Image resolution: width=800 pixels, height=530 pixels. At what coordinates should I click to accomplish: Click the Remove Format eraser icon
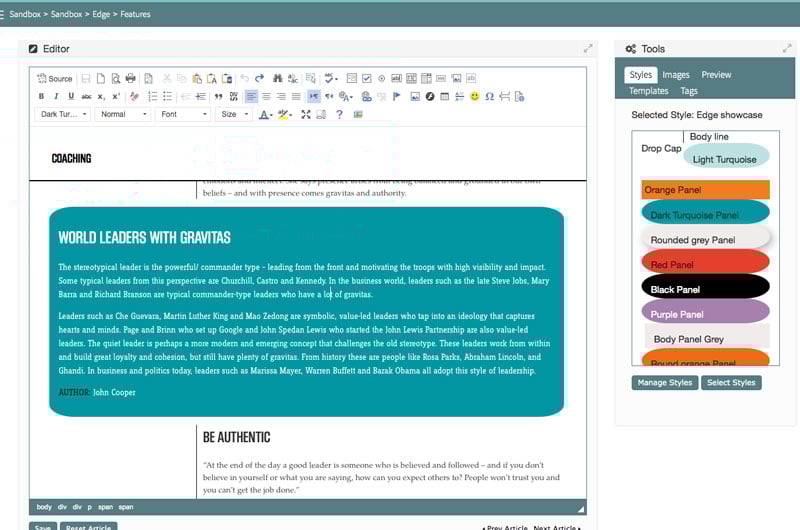[134, 96]
